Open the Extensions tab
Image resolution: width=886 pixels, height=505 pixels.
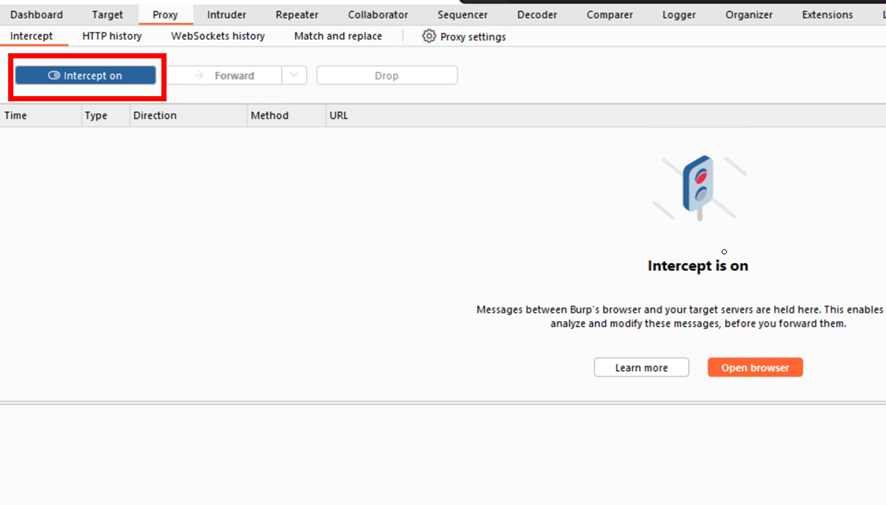click(x=827, y=15)
